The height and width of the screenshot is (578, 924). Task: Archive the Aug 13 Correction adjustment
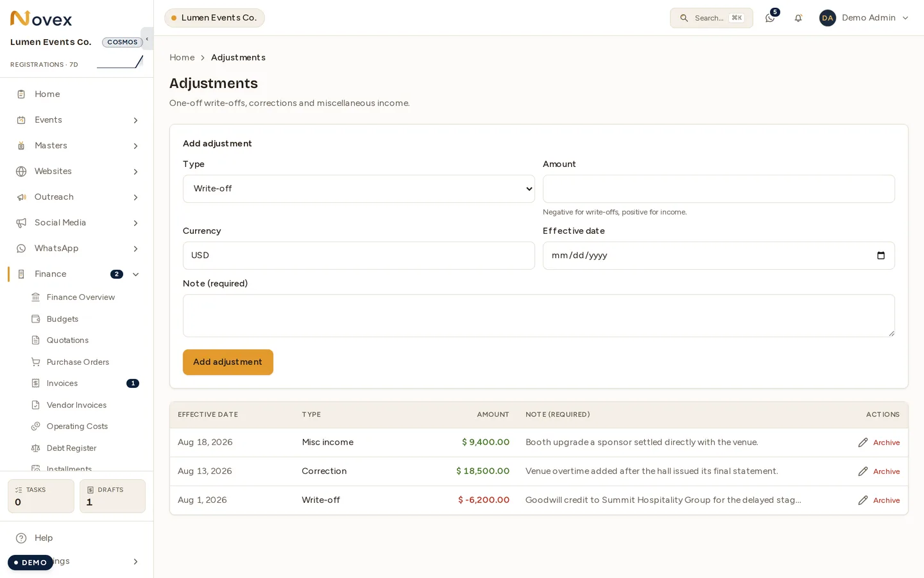pos(886,471)
